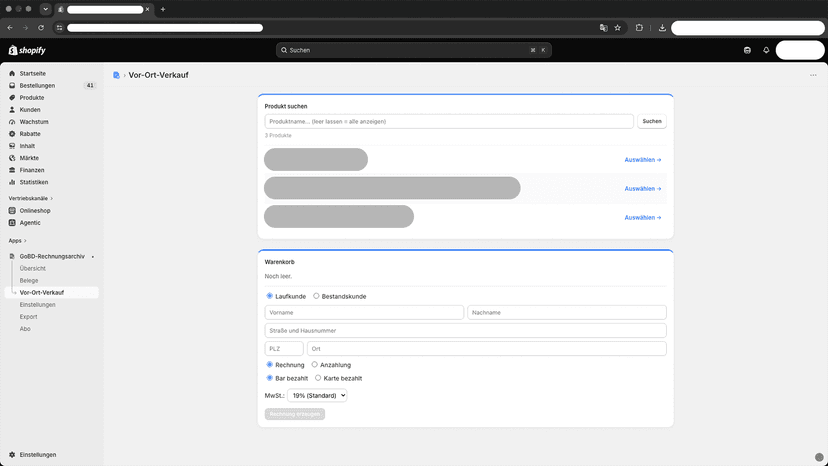The height and width of the screenshot is (466, 828).
Task: Click the Vorname input field
Action: pos(364,312)
